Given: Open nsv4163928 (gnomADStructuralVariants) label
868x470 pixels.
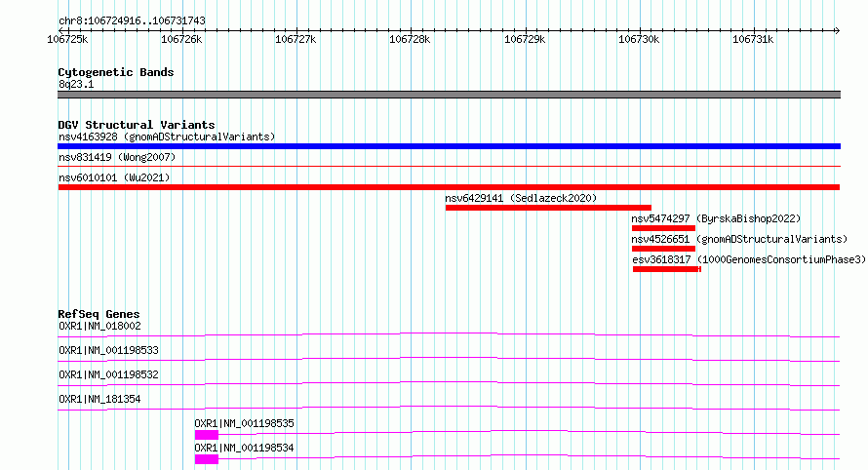Looking at the screenshot, I should (x=167, y=137).
